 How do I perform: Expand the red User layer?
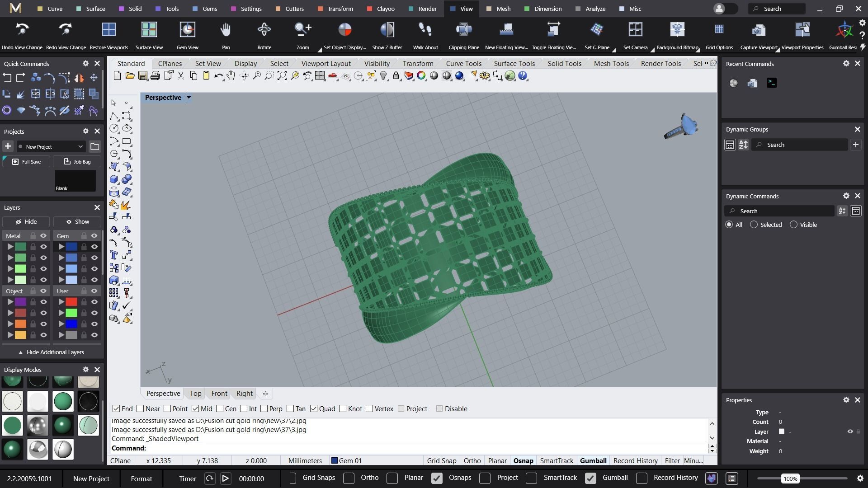[61, 302]
